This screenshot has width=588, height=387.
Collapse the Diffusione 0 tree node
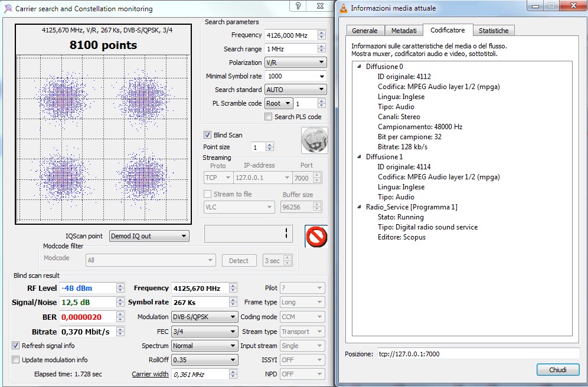click(359, 66)
